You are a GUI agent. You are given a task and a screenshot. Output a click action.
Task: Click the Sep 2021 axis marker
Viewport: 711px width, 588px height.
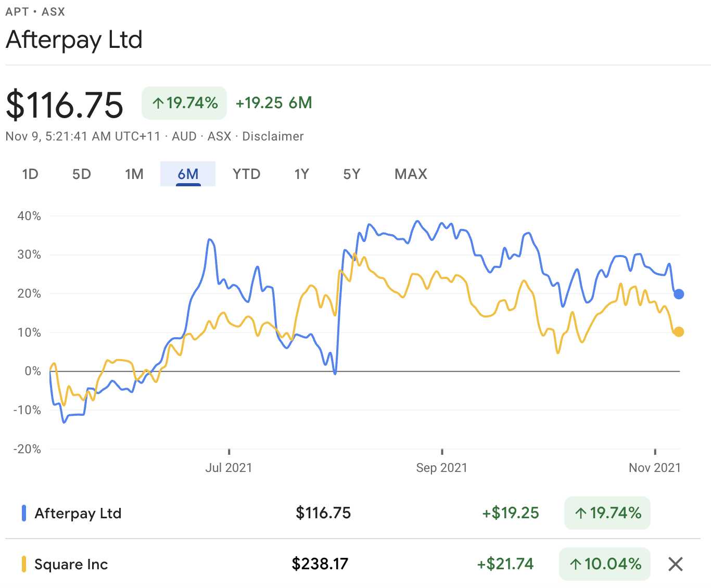coord(441,467)
